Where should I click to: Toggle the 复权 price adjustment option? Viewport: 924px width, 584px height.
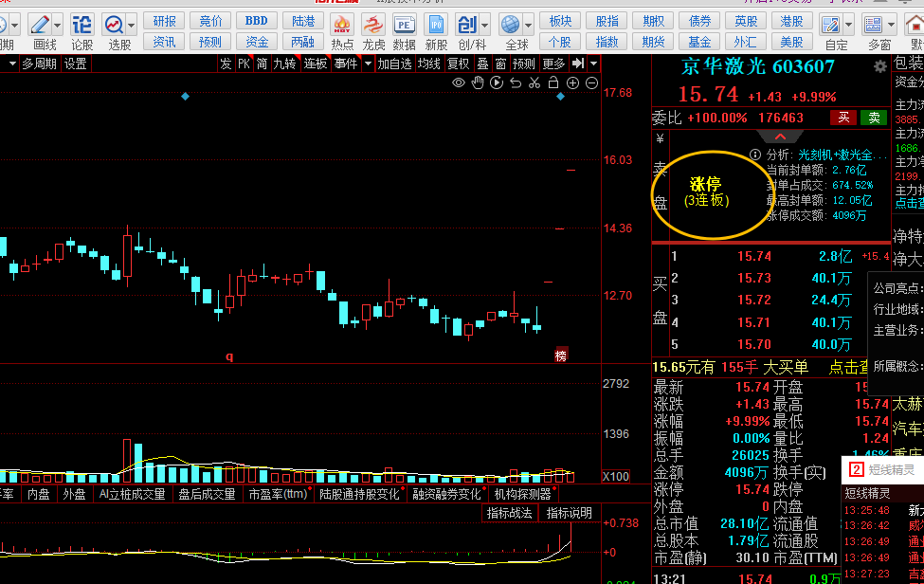click(x=458, y=64)
